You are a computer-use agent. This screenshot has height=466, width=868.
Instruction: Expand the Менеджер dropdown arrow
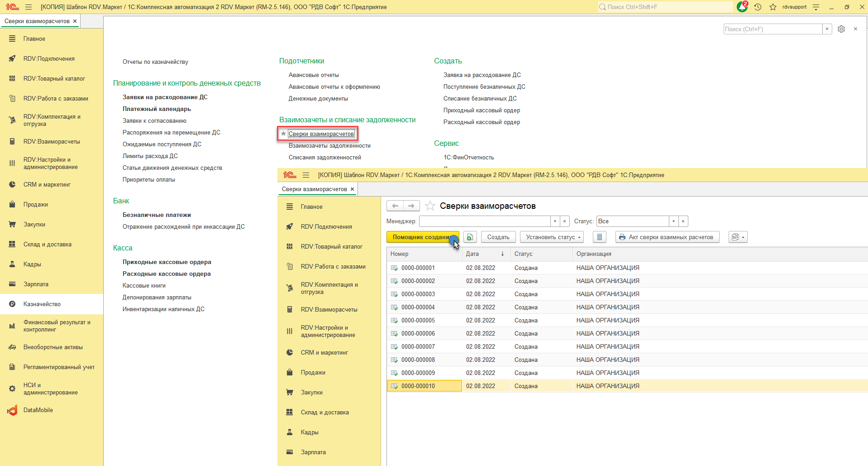555,221
